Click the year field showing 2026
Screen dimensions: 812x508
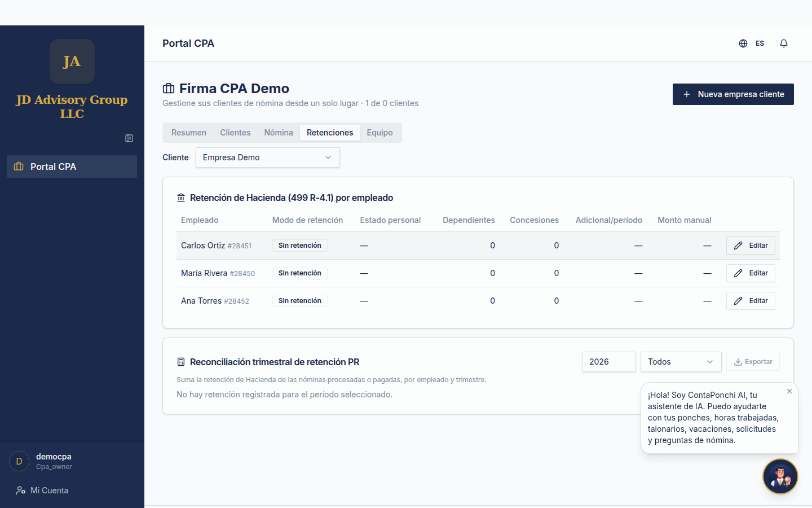coord(609,362)
